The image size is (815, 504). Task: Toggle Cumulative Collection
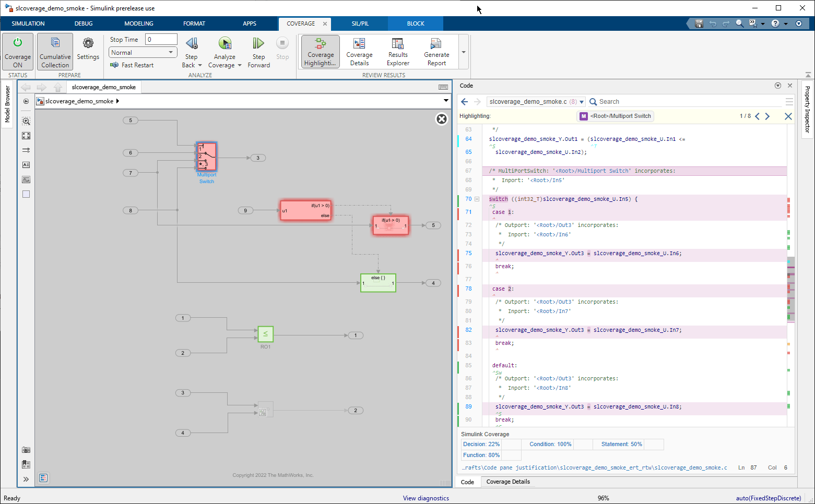[x=55, y=52]
